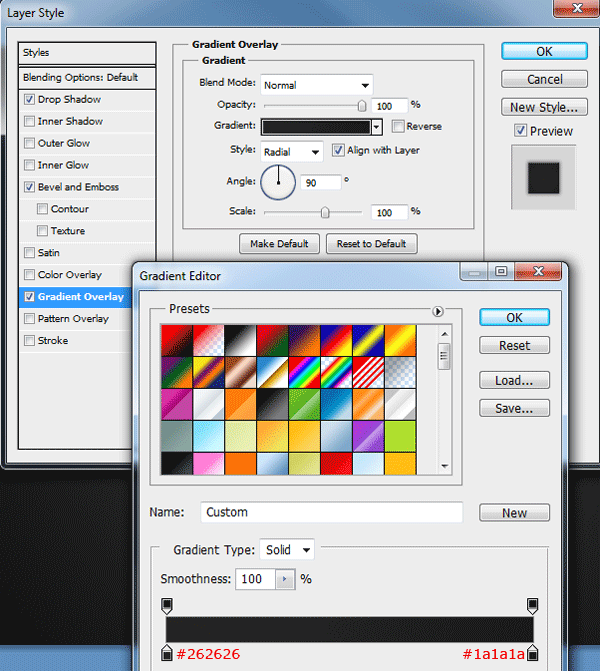The image size is (600, 671).
Task: Click the right #1a1a1a color stop
Action: click(x=532, y=653)
